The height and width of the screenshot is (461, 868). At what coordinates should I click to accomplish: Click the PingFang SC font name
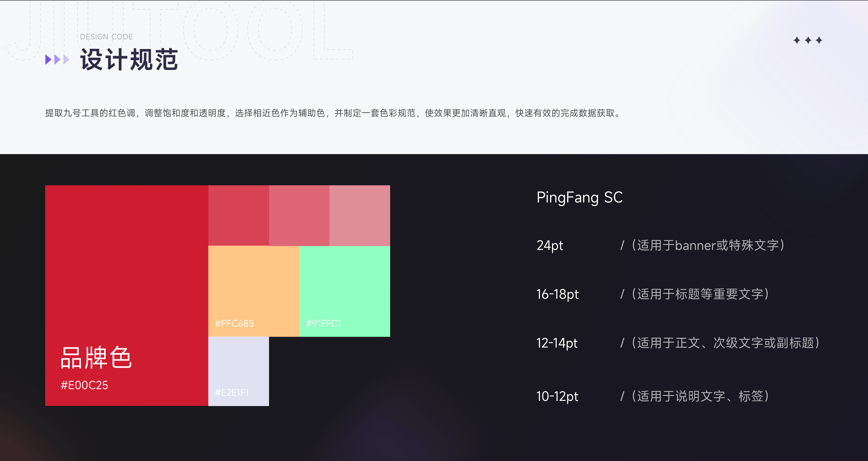[580, 198]
